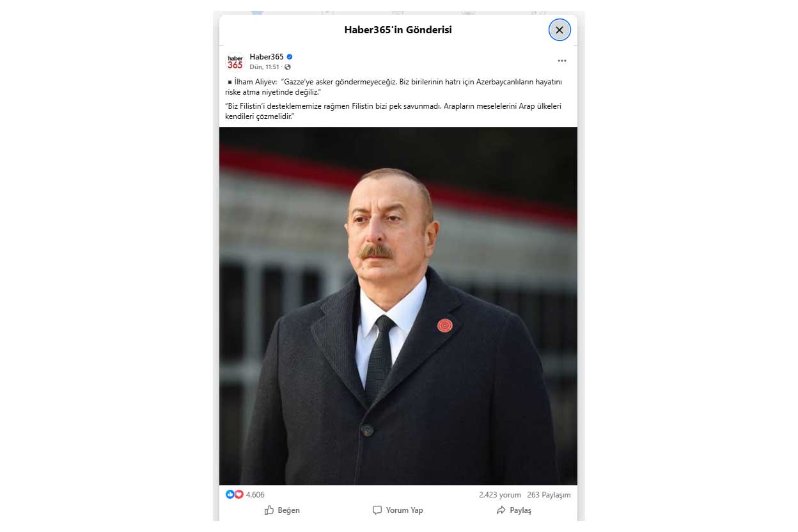
Task: Click the speech bubble icon beside Yorum Yap
Action: click(377, 510)
